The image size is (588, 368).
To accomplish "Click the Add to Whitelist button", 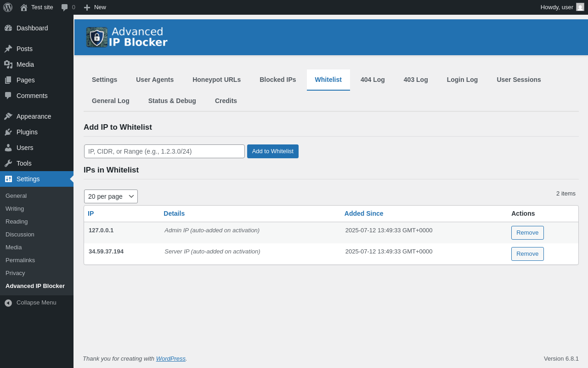I will [273, 151].
